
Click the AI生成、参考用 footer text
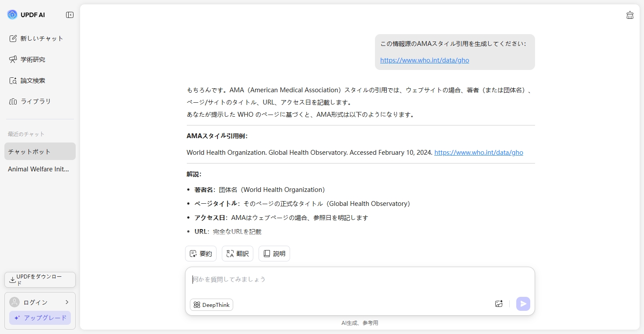[x=360, y=323]
